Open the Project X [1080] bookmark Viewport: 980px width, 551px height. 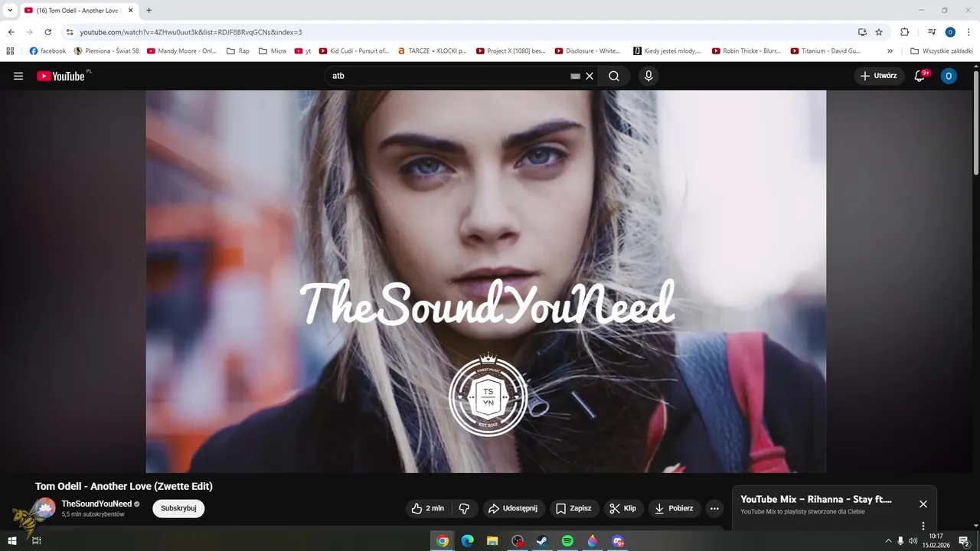(x=511, y=51)
